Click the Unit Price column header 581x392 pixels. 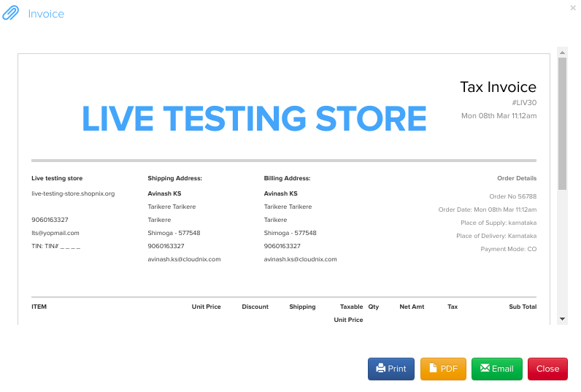[x=206, y=307]
